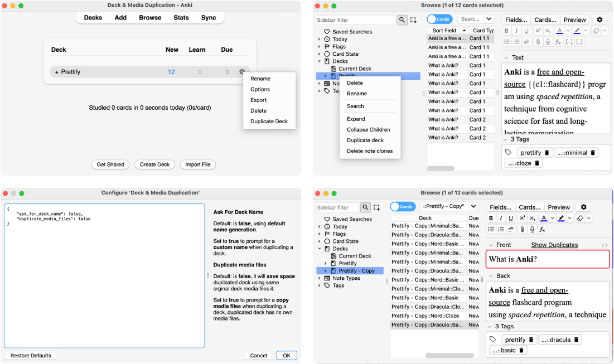Follow the Show Duplicates link
The image size is (614, 364).
(554, 245)
